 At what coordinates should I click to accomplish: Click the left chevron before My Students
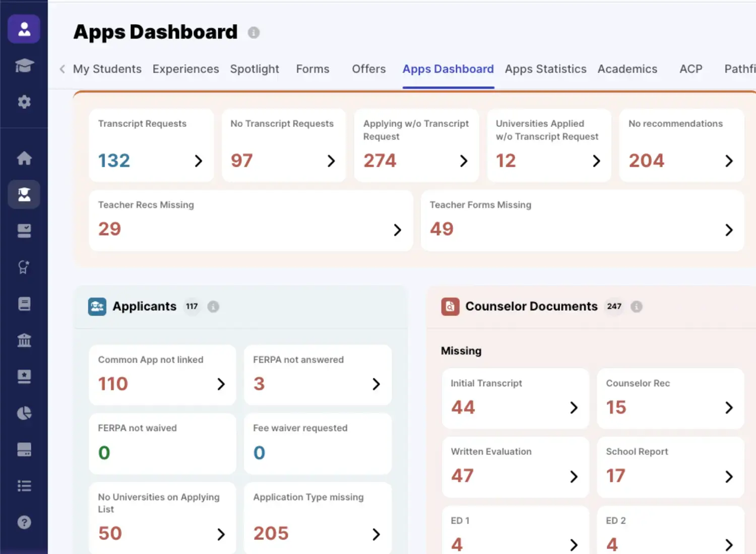(62, 69)
